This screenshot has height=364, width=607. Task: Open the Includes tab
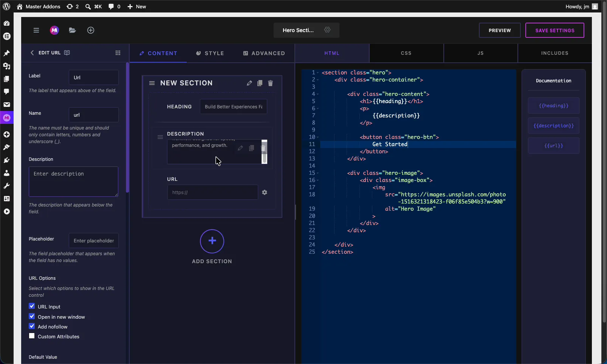555,53
